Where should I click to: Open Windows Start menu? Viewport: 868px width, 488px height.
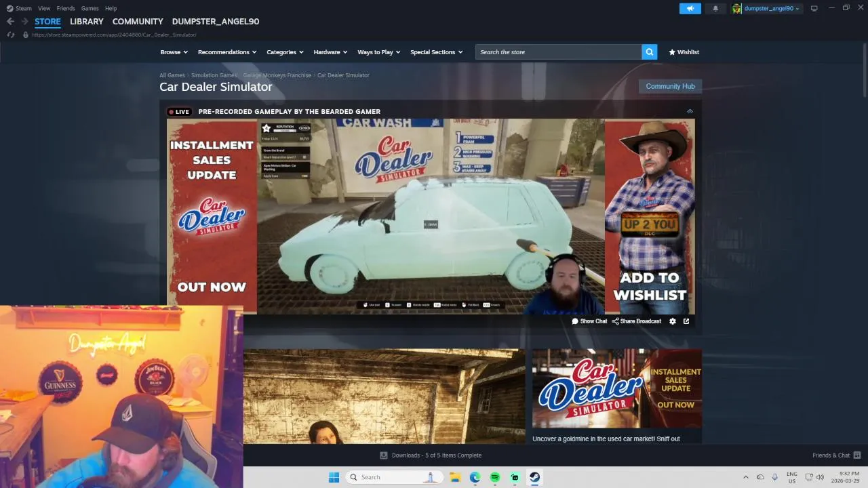point(334,477)
